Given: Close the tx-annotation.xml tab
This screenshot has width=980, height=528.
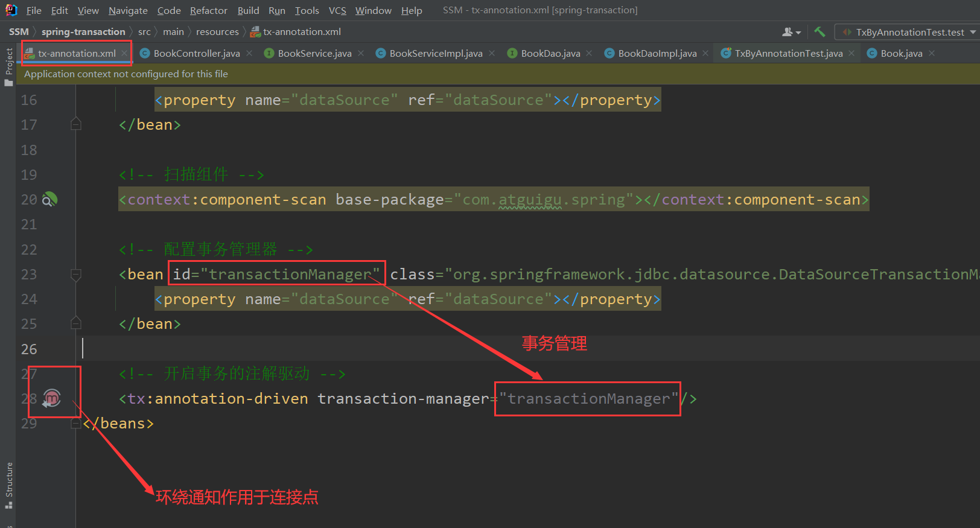Looking at the screenshot, I should 124,53.
